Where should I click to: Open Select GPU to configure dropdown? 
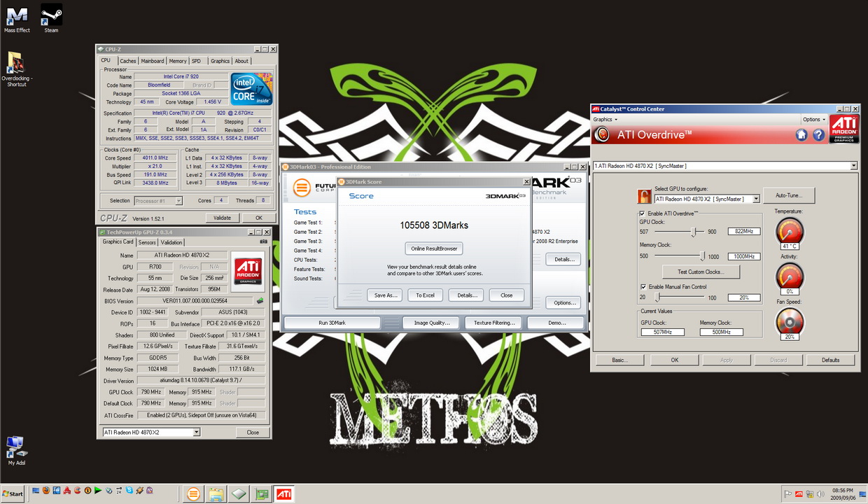coord(707,199)
